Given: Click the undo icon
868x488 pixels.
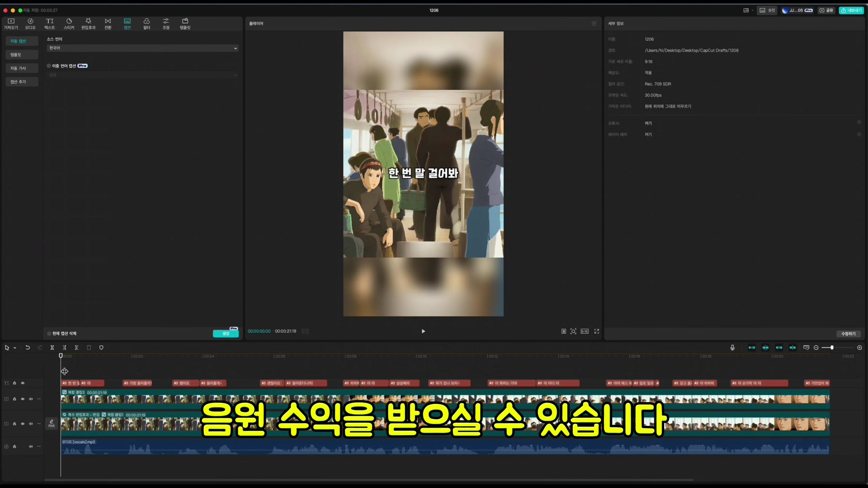Looking at the screenshot, I should 28,348.
